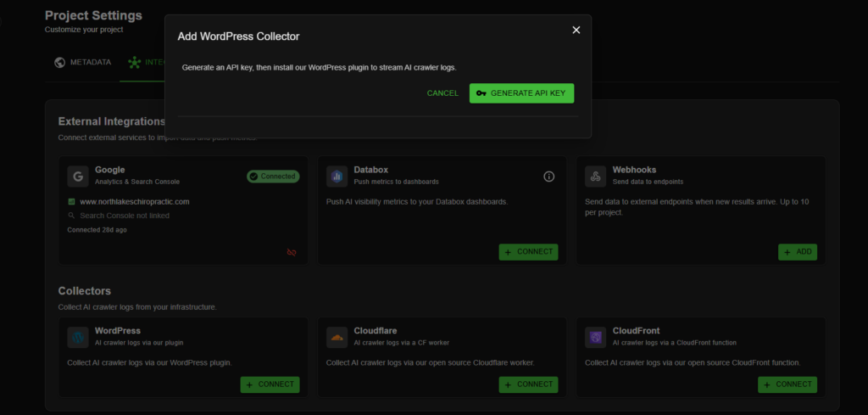Click the External Integrations heading
This screenshot has width=868, height=415.
(x=112, y=121)
